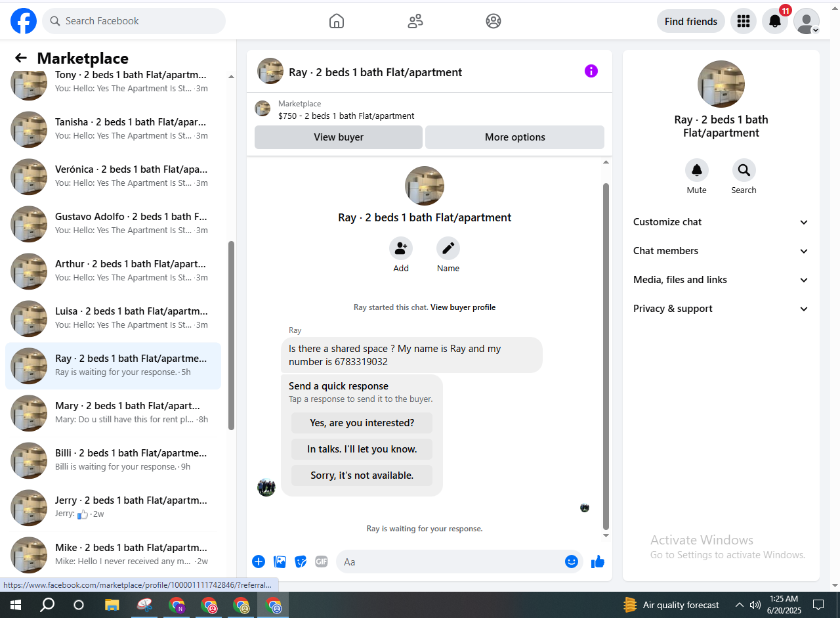Expand the Customize chat section

pos(721,222)
